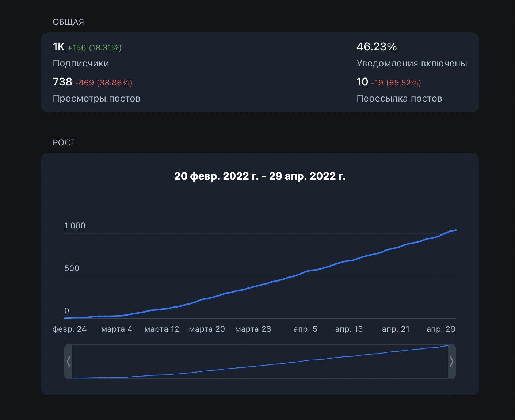
Task: Click the Пересылка постов label
Action: [399, 99]
